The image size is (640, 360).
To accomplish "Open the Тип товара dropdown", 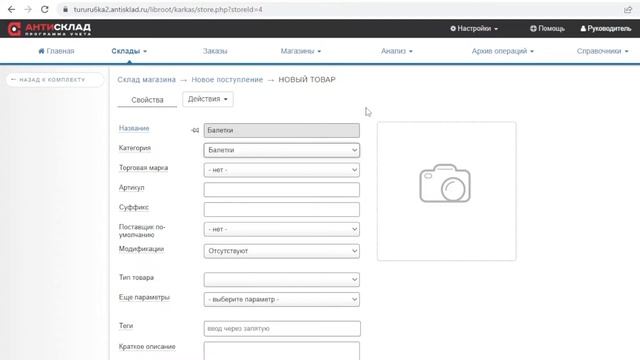I will coord(282,280).
